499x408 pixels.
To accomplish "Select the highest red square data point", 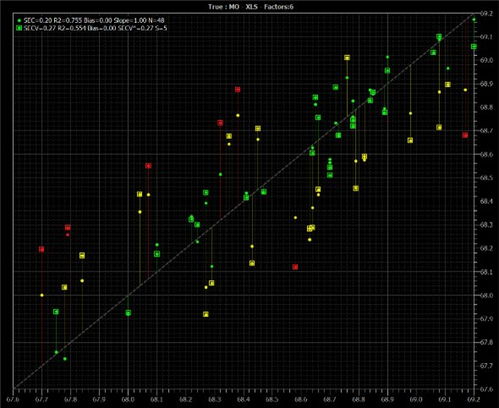I will click(x=237, y=89).
